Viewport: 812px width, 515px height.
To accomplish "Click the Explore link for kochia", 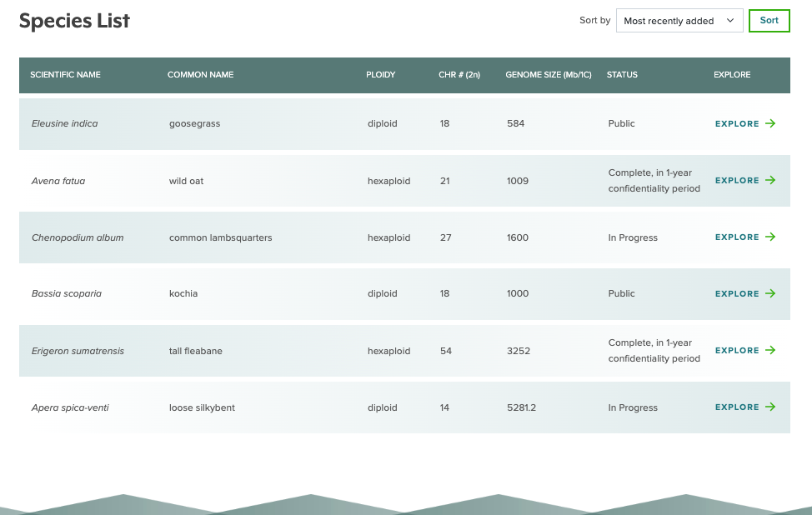I will tap(737, 293).
